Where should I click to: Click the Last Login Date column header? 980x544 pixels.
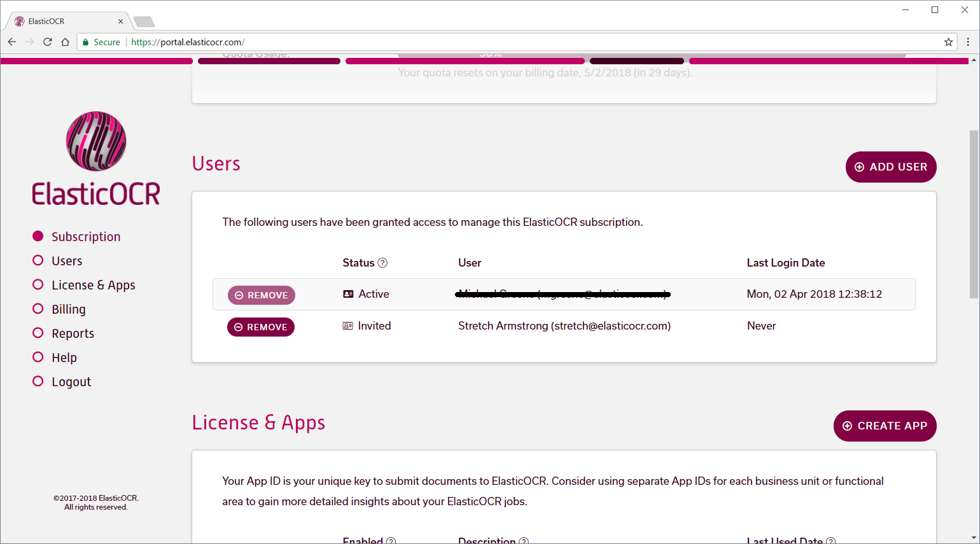point(786,263)
